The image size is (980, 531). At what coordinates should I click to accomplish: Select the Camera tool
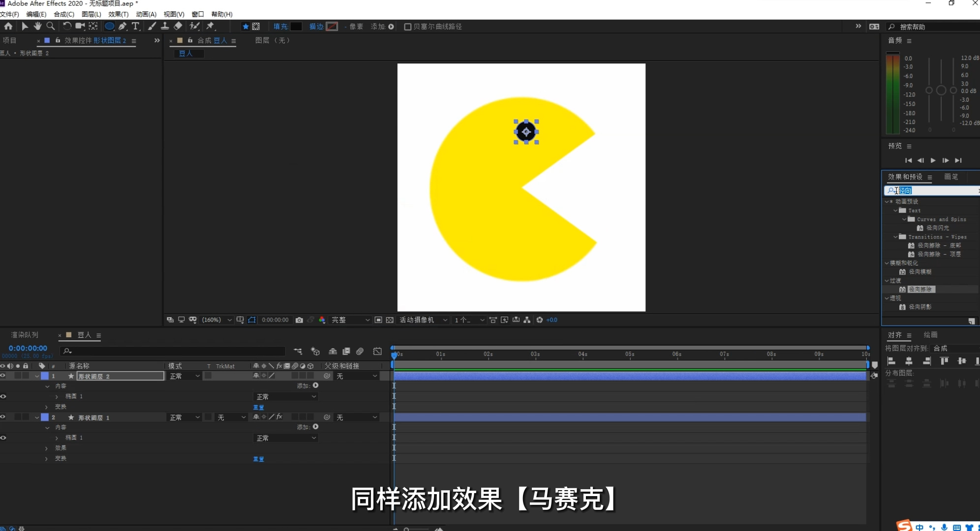click(x=80, y=26)
